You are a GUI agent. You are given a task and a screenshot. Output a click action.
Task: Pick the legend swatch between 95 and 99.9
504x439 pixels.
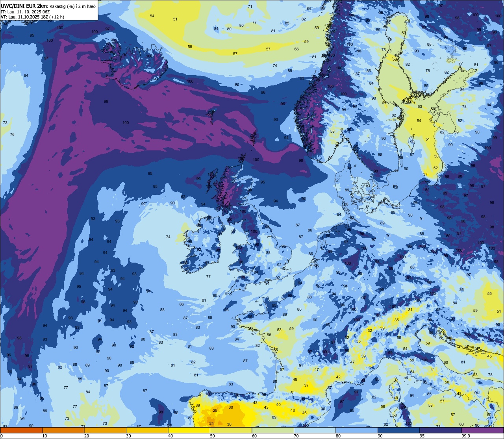pyautogui.click(x=441, y=430)
